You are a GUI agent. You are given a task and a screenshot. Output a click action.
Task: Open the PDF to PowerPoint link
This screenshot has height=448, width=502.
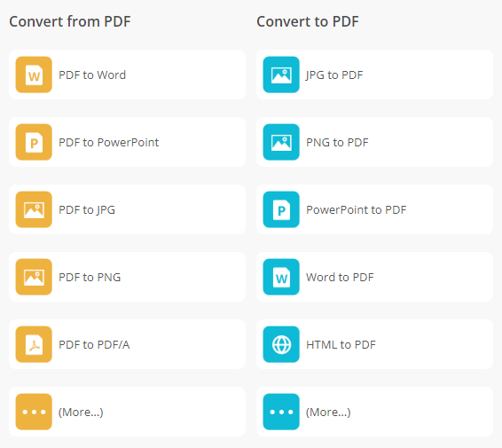(108, 142)
